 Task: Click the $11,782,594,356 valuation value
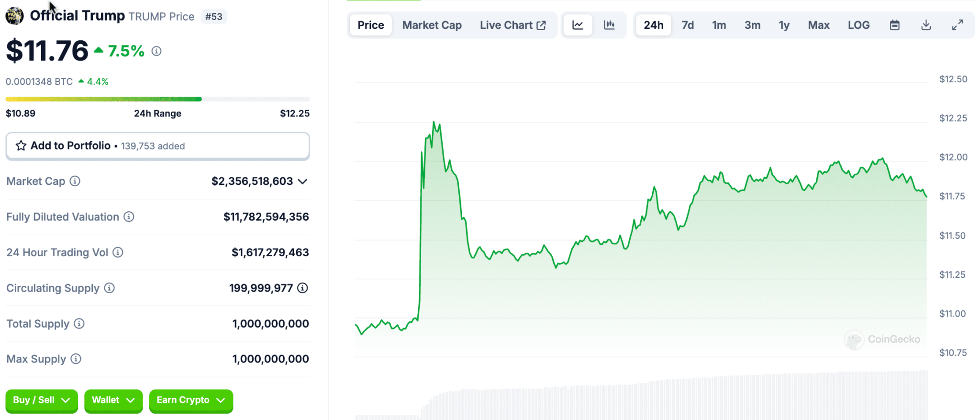pyautogui.click(x=266, y=217)
